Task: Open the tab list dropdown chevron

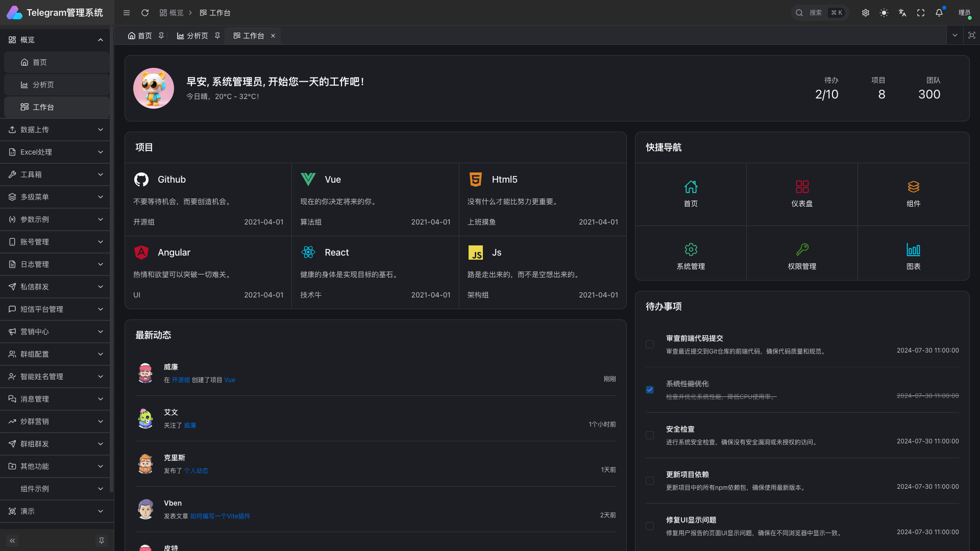Action: (955, 35)
